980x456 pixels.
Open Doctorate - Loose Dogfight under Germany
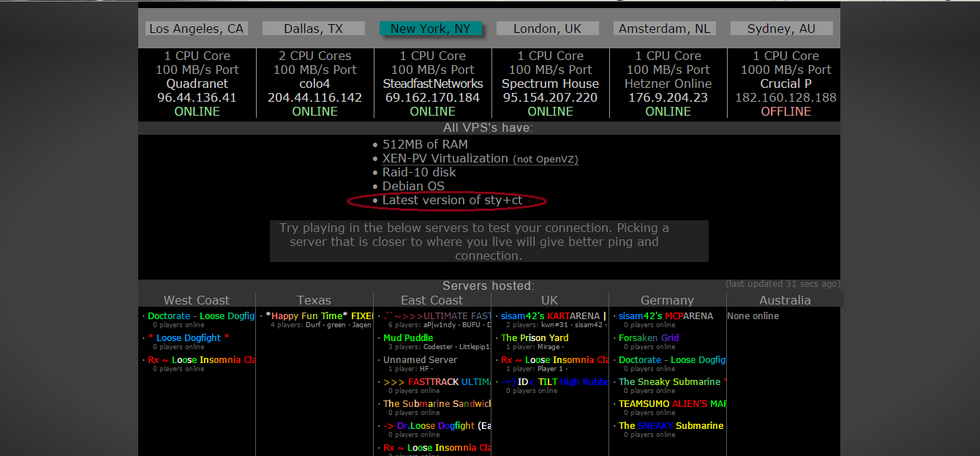[672, 360]
